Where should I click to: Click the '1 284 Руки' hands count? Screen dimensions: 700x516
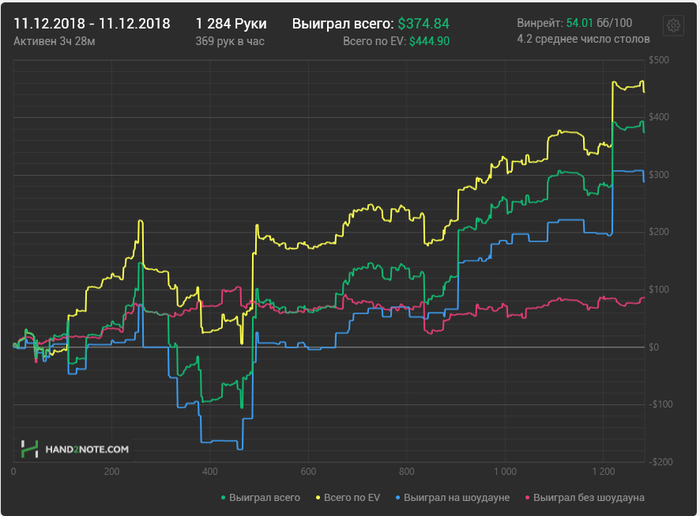[231, 24]
